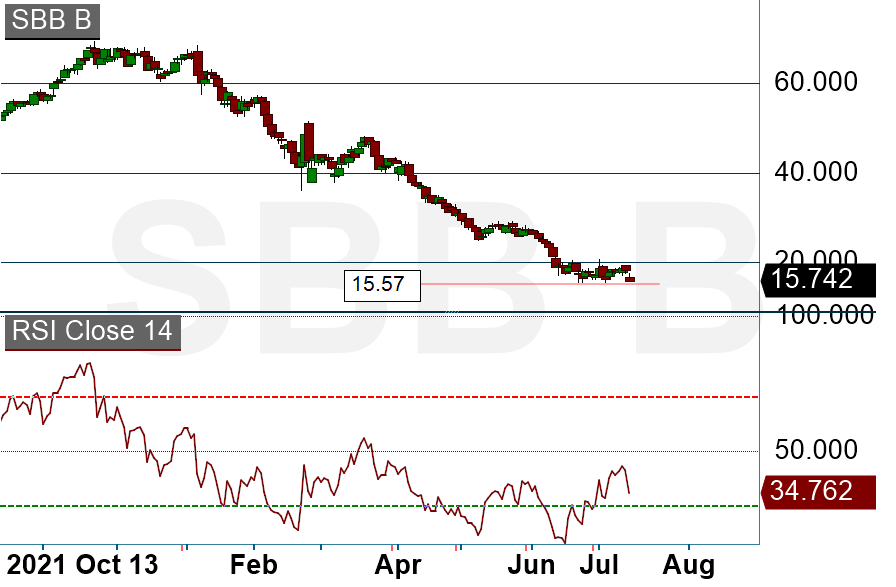Screen dimensions: 896x587
Task: Click the green dashed RSI oversold line
Action: coord(379,506)
